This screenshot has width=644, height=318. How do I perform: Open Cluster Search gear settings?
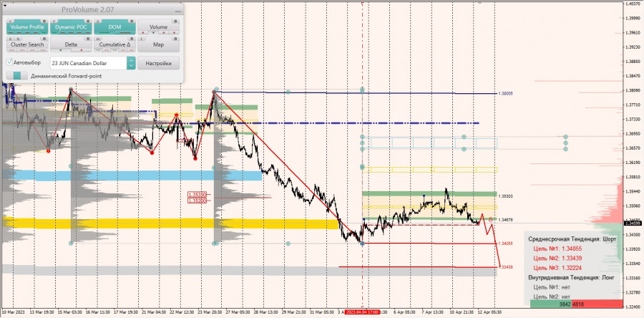coord(44,39)
